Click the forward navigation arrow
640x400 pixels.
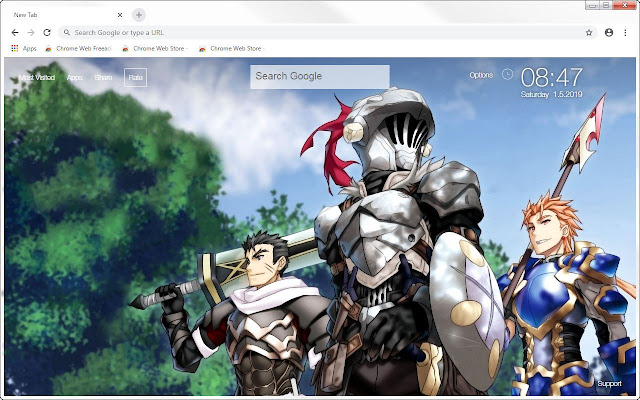pos(31,32)
